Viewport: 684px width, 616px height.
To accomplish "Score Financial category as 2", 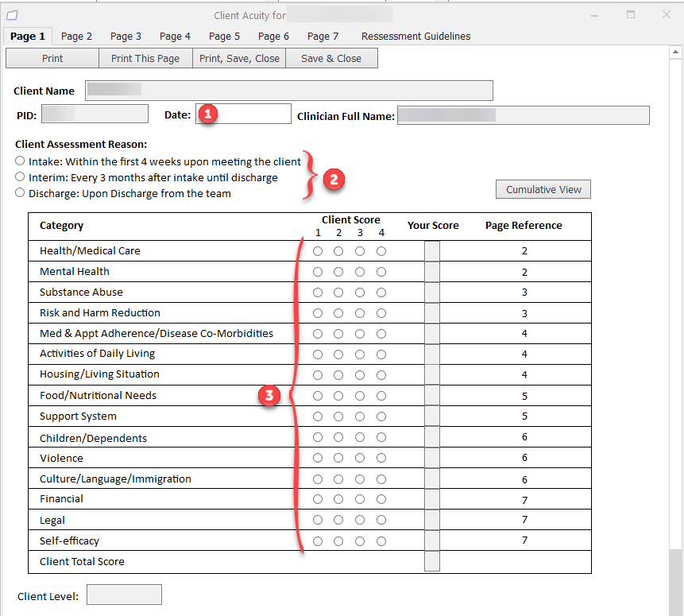I will coord(338,499).
